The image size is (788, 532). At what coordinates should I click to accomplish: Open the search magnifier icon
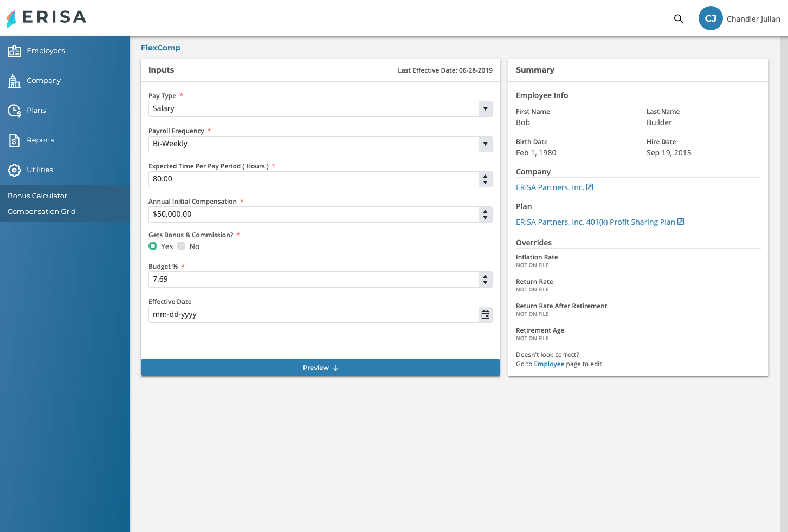pyautogui.click(x=679, y=19)
